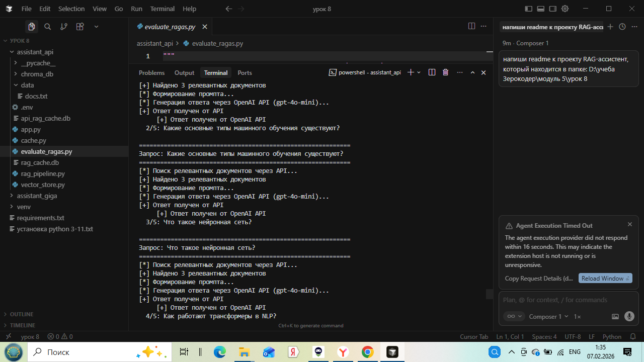Screen dimensions: 644x362
Task: Switch to the Output tab
Action: [184, 73]
